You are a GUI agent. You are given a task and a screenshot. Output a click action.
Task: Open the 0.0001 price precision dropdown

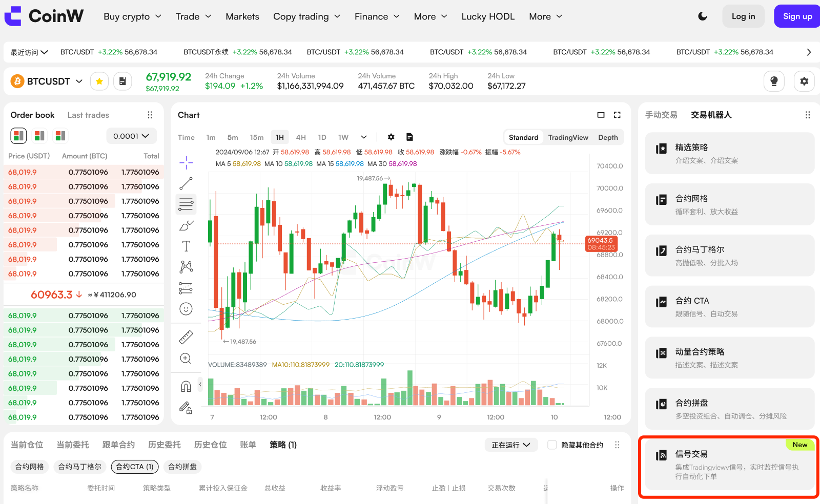click(x=131, y=136)
